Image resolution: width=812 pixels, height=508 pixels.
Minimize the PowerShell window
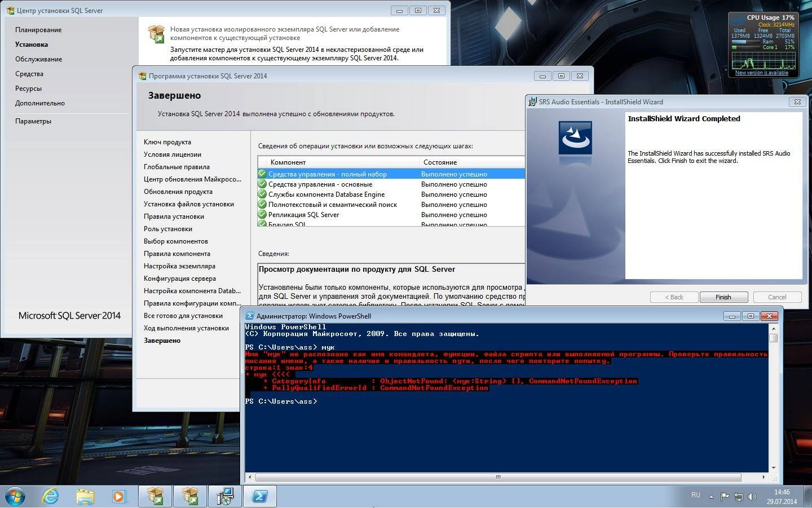click(x=732, y=316)
